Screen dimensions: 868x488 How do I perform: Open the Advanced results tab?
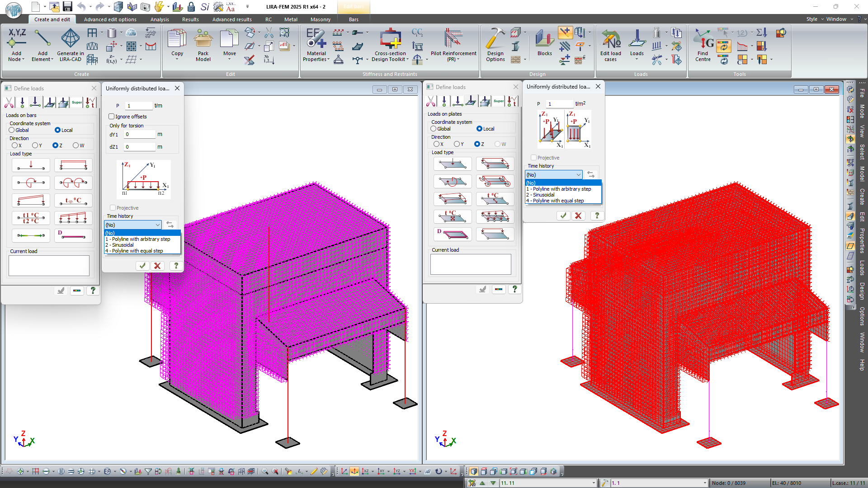pyautogui.click(x=232, y=19)
